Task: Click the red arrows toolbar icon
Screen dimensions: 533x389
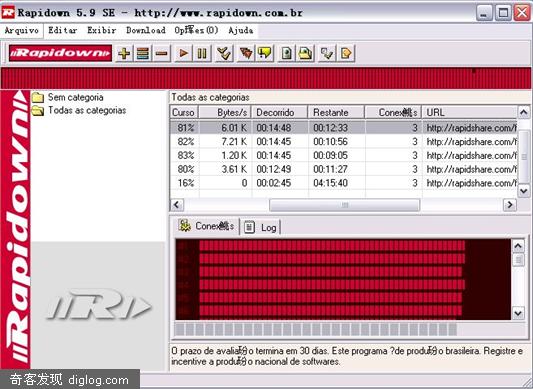Action: 246,53
